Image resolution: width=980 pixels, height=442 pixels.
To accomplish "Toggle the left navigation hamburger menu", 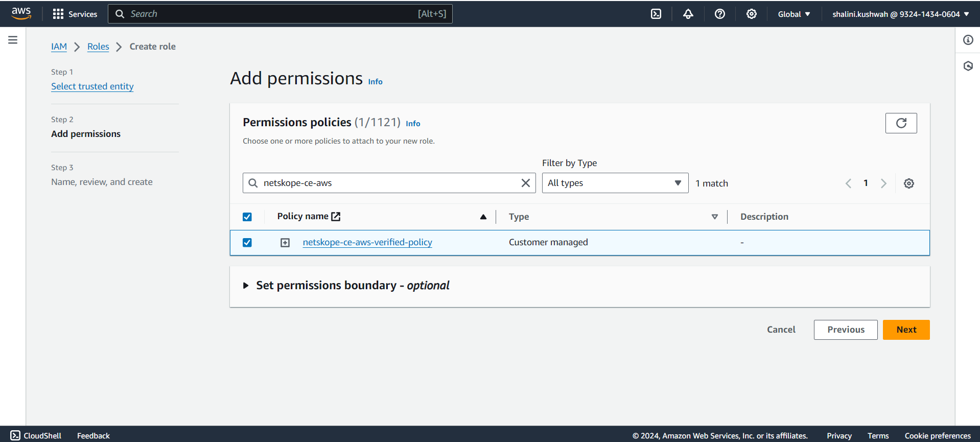I will (x=13, y=40).
